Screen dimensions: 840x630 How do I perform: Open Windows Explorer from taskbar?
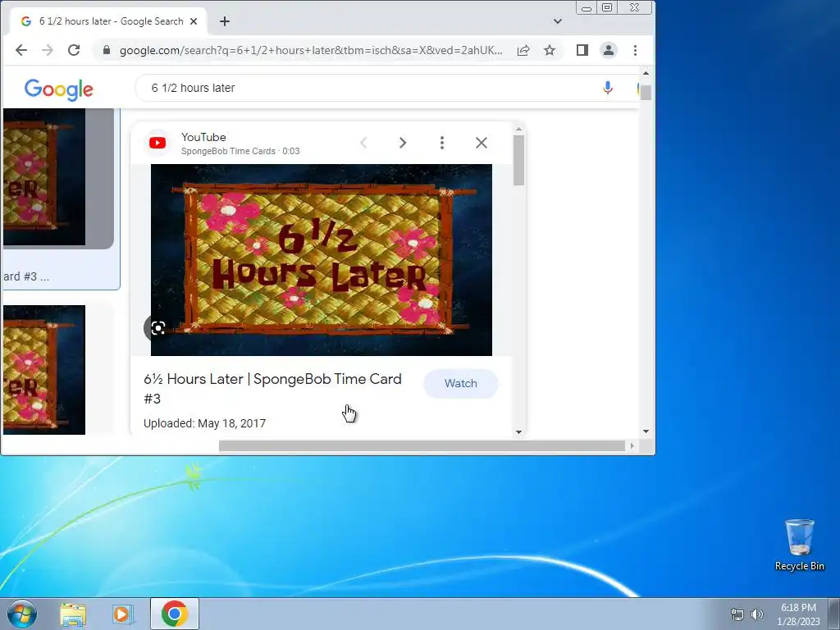[x=73, y=614]
